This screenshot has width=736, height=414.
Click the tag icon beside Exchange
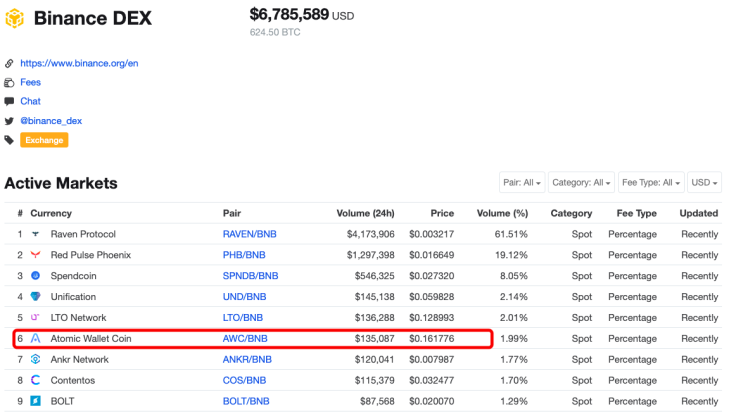point(9,140)
